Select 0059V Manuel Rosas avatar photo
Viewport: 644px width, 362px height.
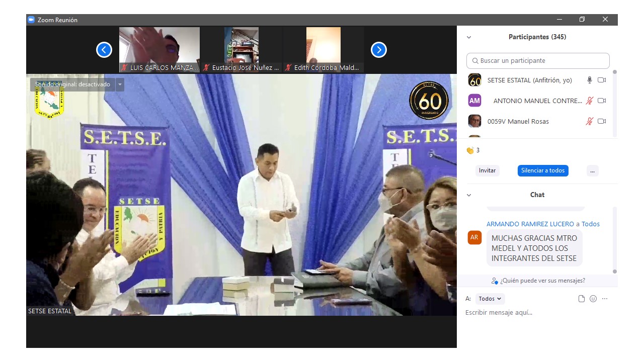tap(474, 121)
